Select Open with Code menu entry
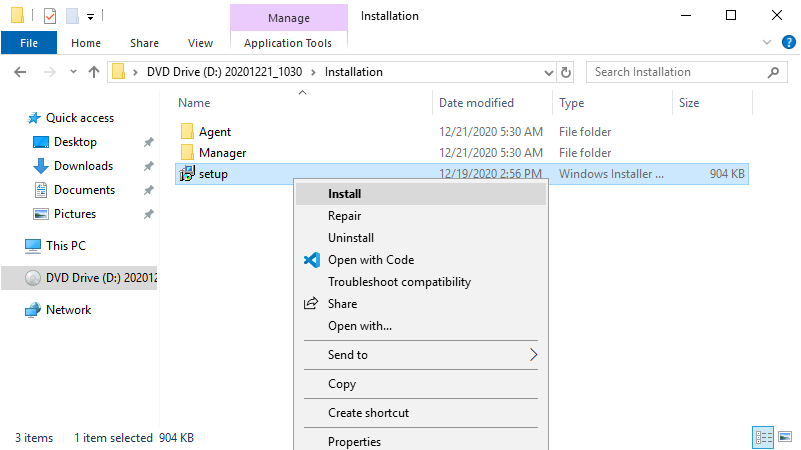The height and width of the screenshot is (450, 801). [x=370, y=260]
